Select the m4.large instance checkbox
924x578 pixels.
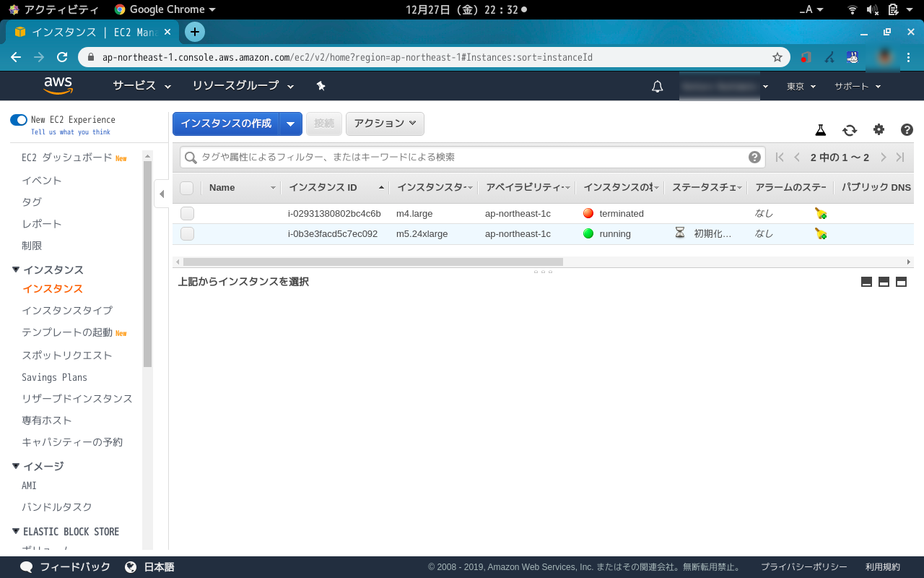(x=187, y=213)
